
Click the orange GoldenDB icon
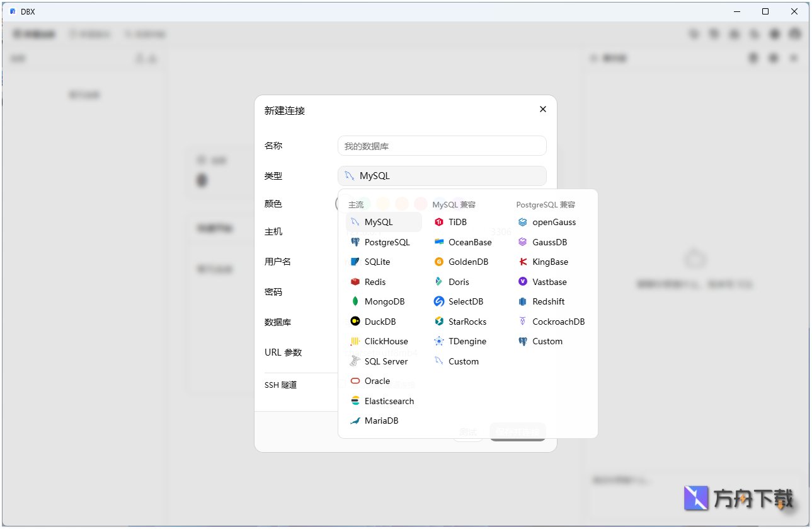(439, 262)
